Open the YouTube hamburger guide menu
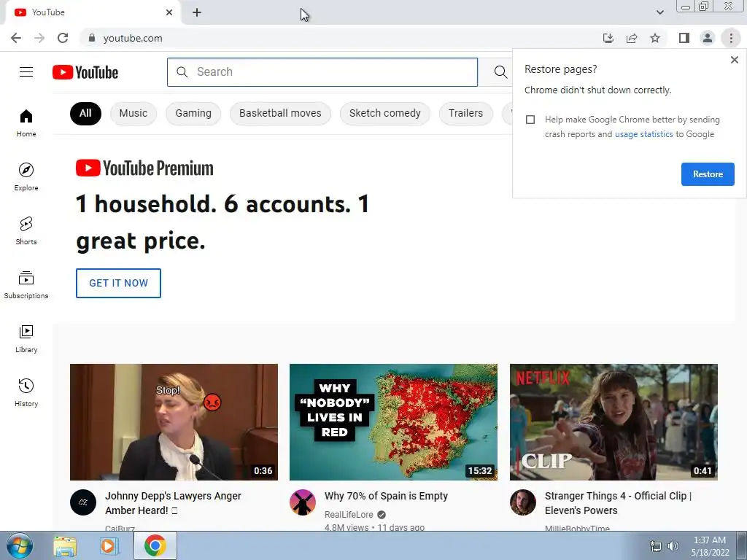This screenshot has width=747, height=560. pos(26,72)
